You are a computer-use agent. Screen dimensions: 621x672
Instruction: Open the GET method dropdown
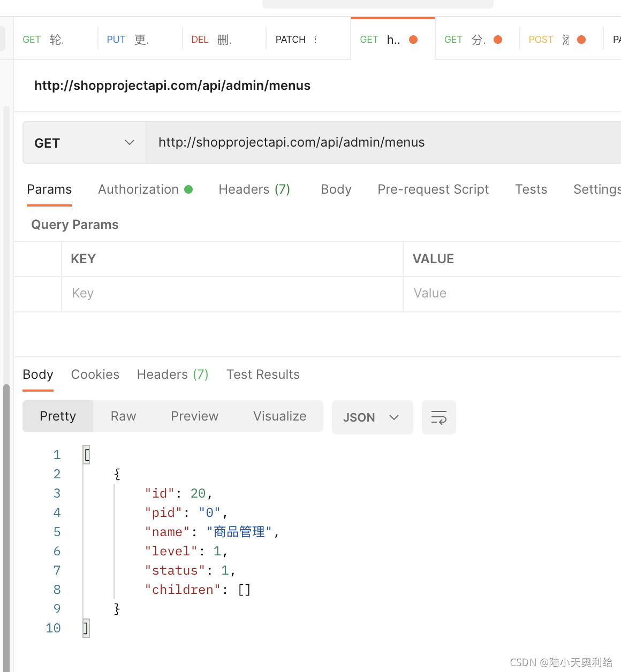85,143
